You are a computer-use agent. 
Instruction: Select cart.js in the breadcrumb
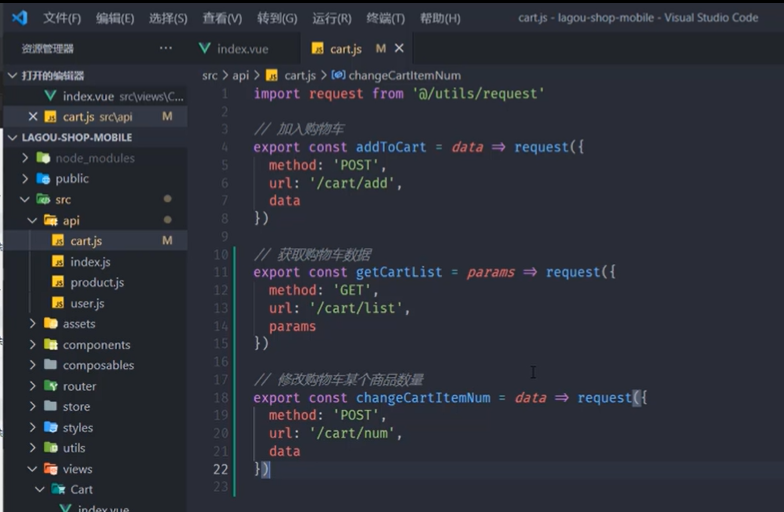[300, 76]
